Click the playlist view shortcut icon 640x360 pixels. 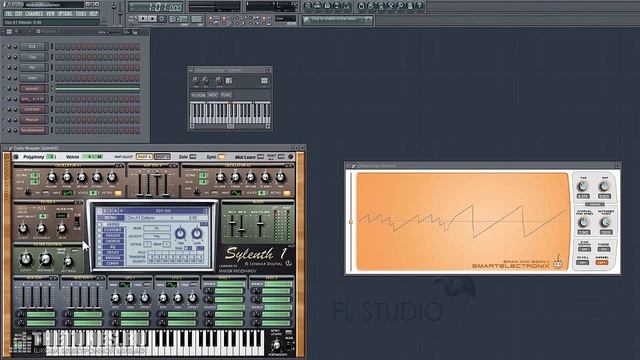(308, 6)
